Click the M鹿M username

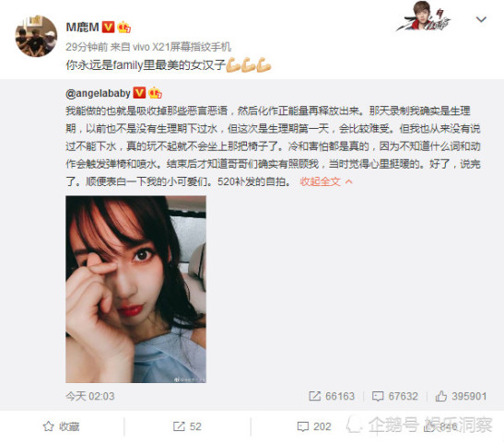click(82, 27)
